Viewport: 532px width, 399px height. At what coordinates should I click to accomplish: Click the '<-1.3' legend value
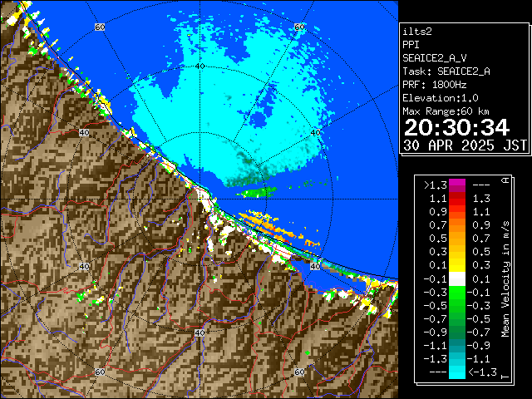(x=483, y=372)
